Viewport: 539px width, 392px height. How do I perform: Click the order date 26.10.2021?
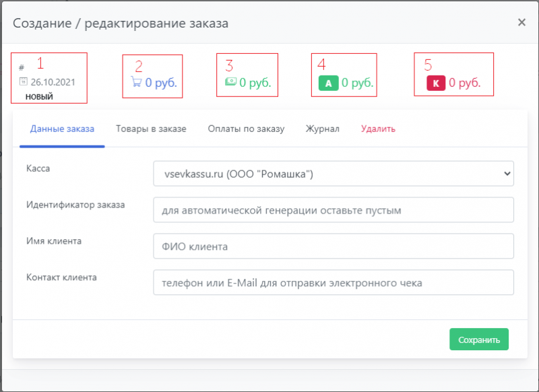coord(53,82)
